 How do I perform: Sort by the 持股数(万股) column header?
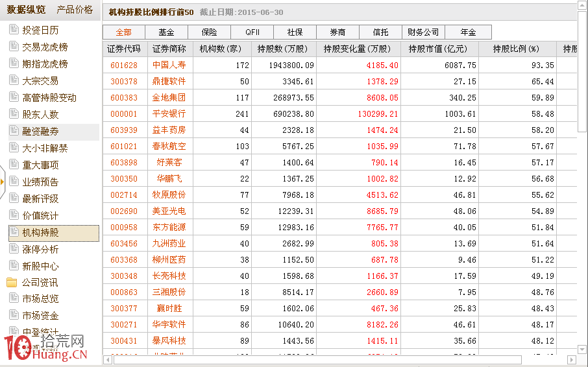284,49
